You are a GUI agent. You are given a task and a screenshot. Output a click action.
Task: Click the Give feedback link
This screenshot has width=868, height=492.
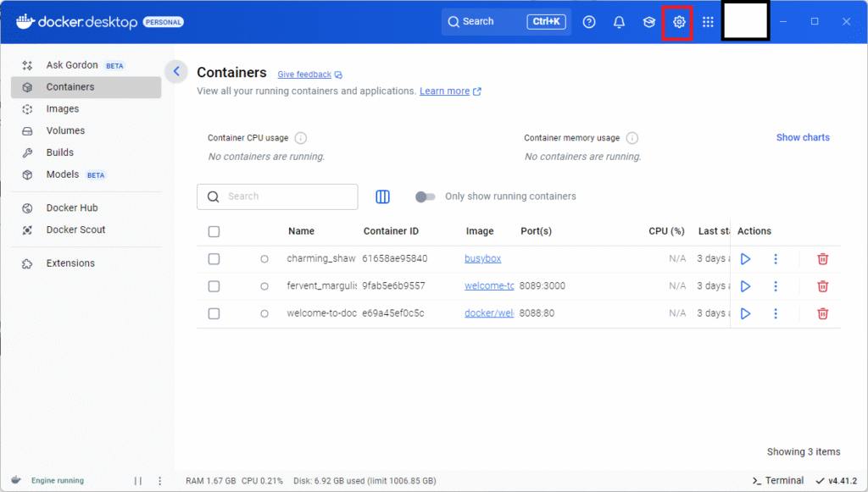(309, 75)
